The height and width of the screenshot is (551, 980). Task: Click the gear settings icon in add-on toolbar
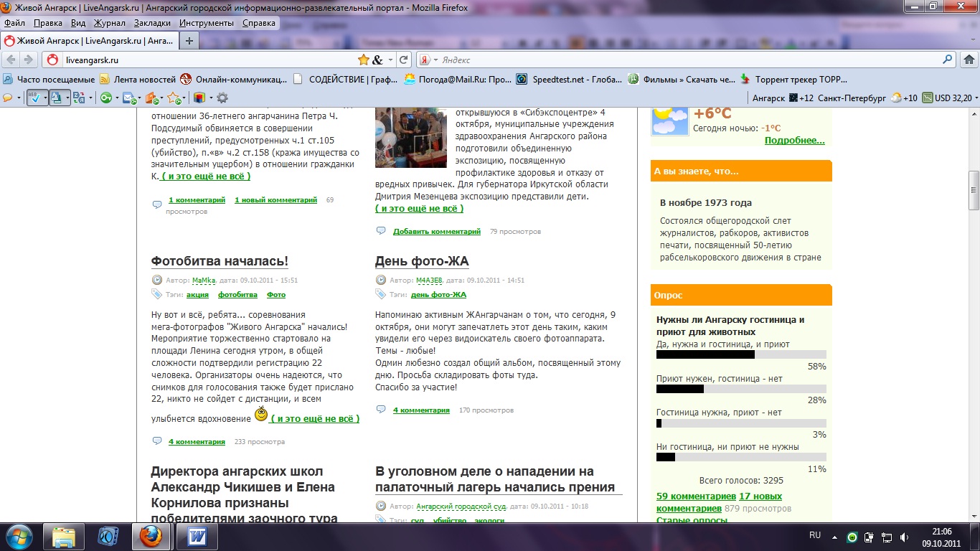(222, 98)
